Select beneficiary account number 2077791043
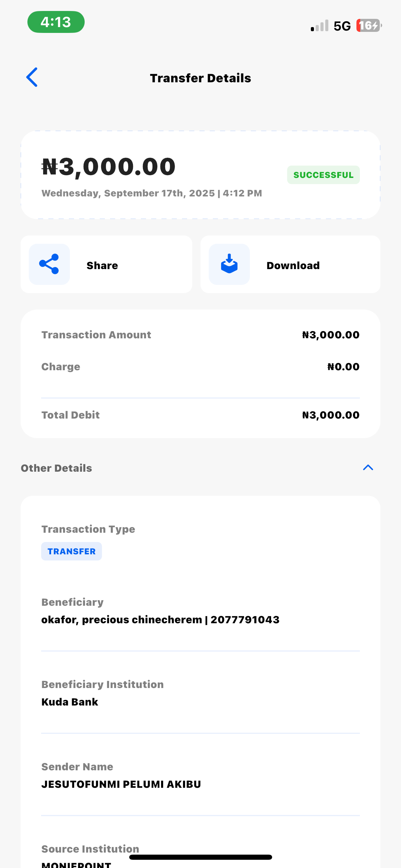The image size is (401, 868). [245, 619]
